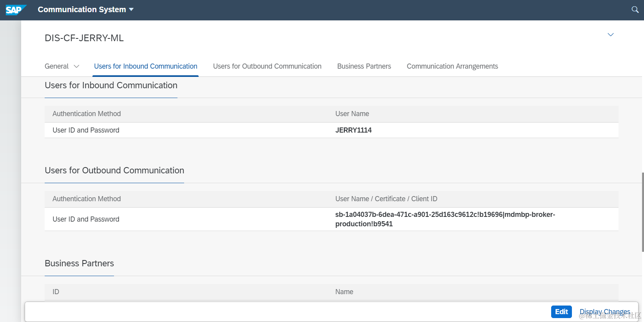Image resolution: width=644 pixels, height=322 pixels.
Task: Click the Edit button
Action: 561,312
